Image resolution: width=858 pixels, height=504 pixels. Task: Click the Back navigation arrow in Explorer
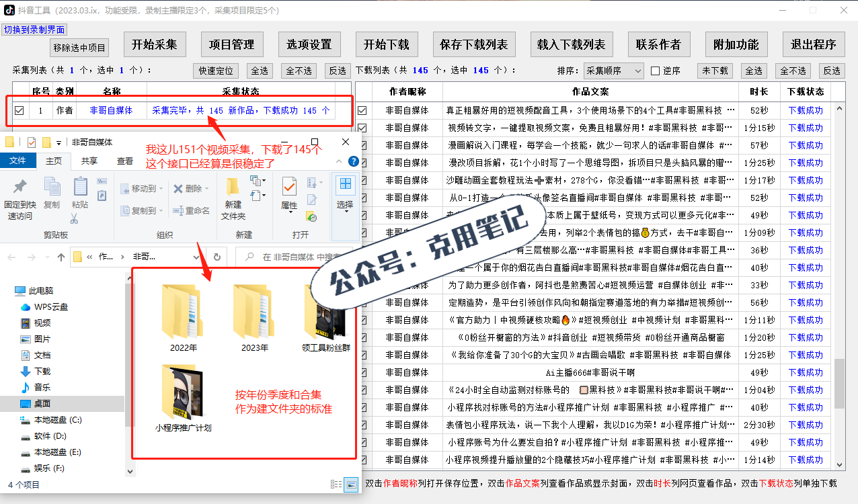pos(13,257)
